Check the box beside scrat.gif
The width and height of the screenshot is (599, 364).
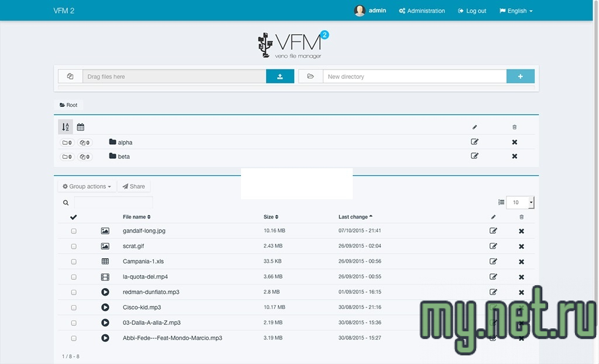74,247
